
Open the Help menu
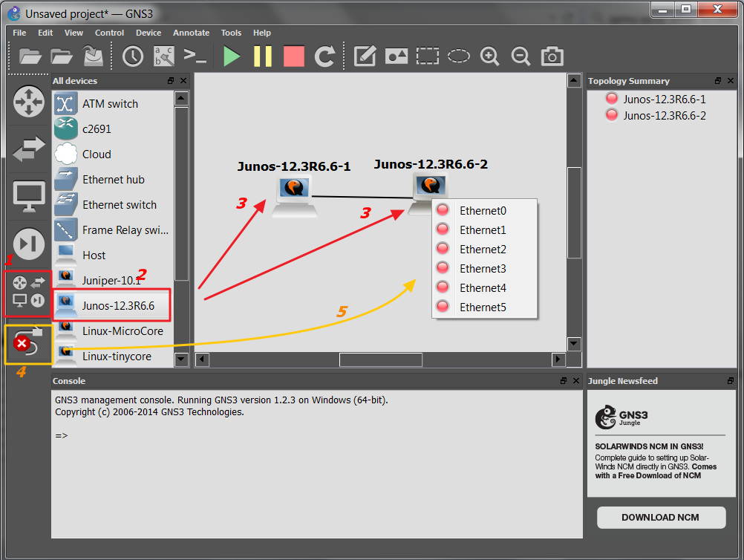pyautogui.click(x=262, y=33)
